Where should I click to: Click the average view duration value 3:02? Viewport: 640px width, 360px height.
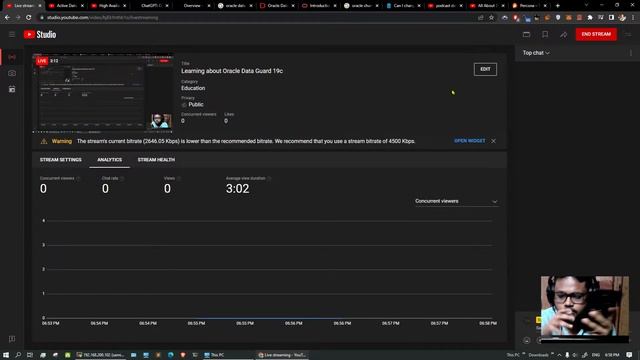point(238,189)
